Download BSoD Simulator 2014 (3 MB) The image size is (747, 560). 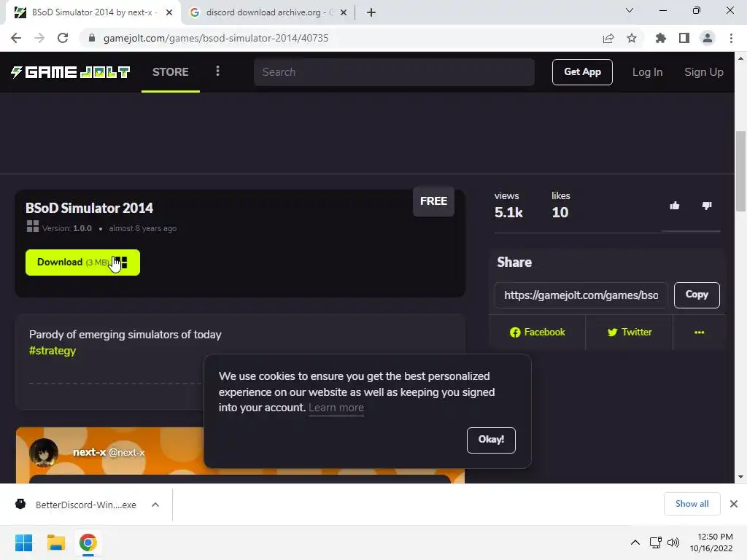82,262
